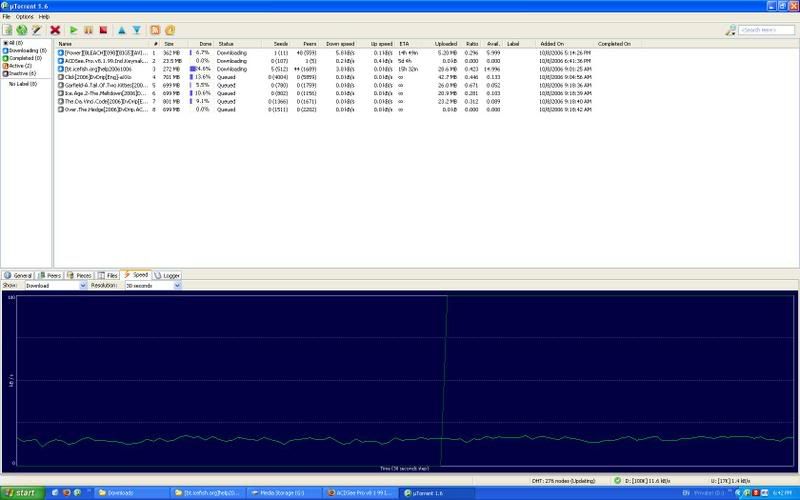Select the Downloading (8) category

pos(24,51)
